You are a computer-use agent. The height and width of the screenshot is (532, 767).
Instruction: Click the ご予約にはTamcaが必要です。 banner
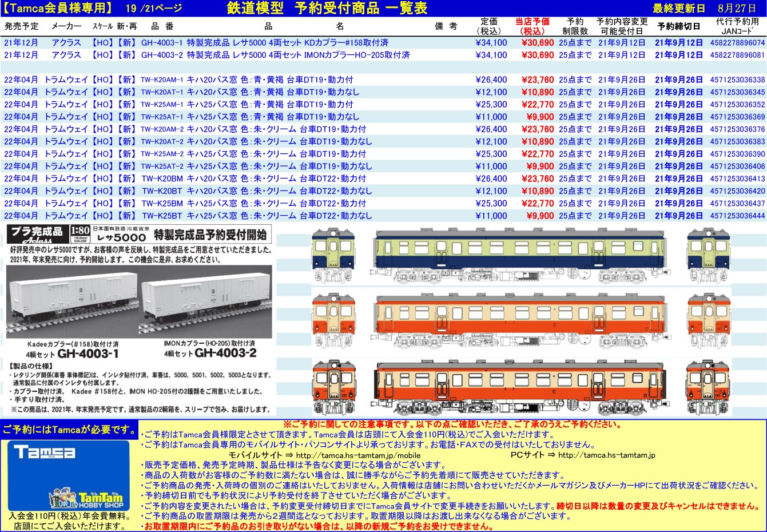click(69, 430)
